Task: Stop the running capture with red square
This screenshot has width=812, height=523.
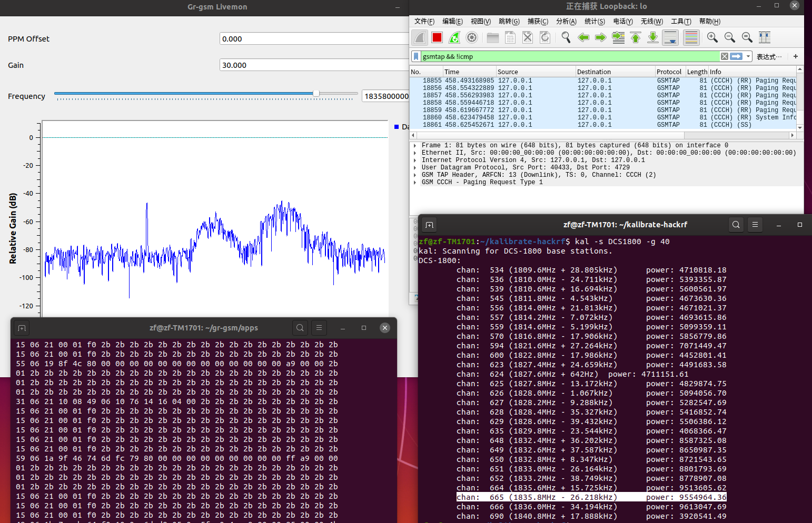Action: pos(437,37)
